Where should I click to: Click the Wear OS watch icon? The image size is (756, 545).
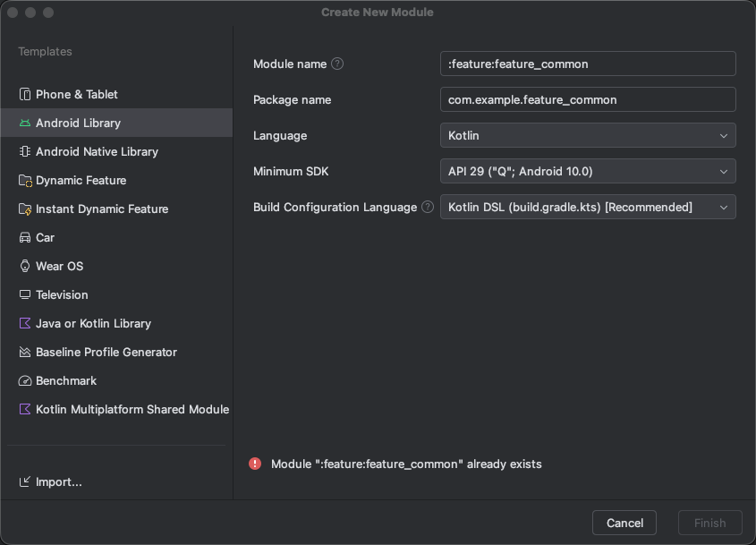25,266
